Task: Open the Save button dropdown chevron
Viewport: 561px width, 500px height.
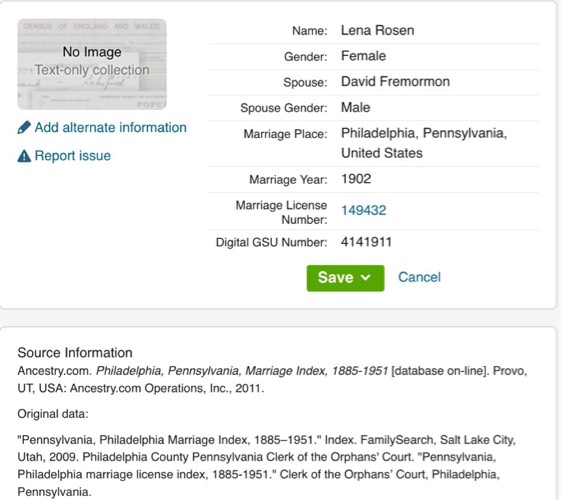Action: [x=366, y=278]
